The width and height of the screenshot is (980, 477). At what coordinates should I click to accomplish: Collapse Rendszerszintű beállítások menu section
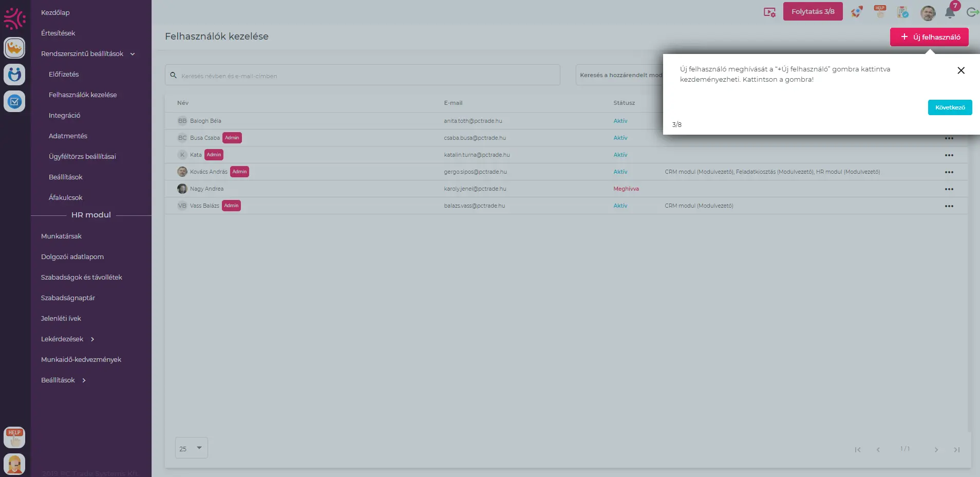[133, 54]
